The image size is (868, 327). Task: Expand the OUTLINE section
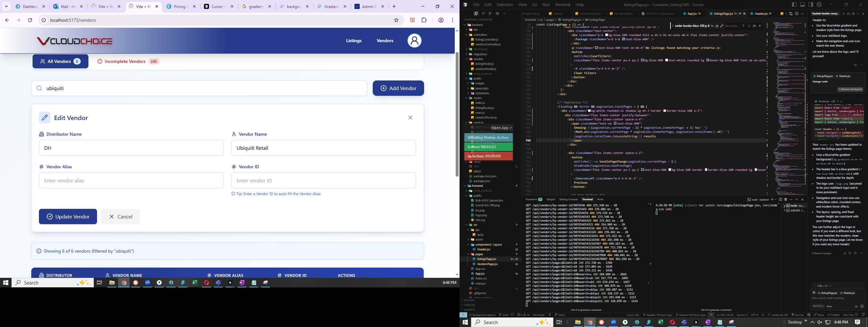coord(469,300)
